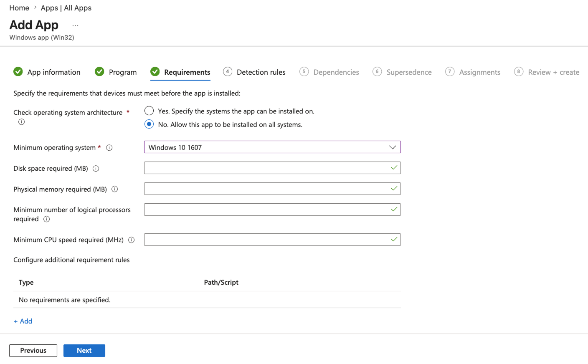The width and height of the screenshot is (588, 364).
Task: Navigate to Apps | All Apps breadcrumb
Action: pos(66,8)
